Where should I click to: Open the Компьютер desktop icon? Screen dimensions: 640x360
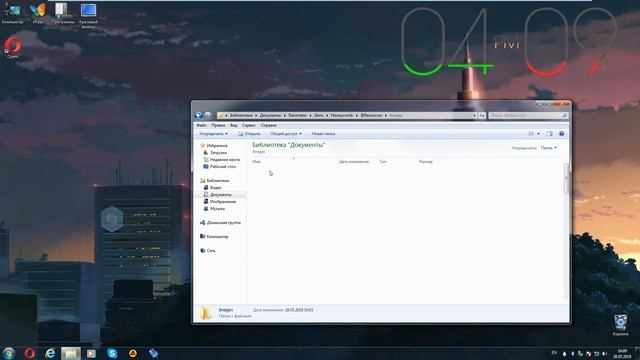point(13,13)
